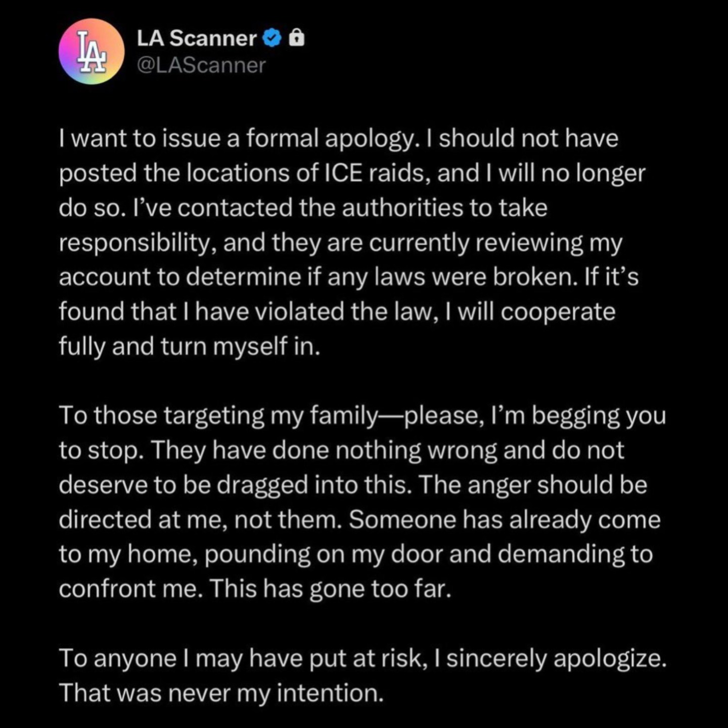Visit the @LAScanner handle link
The width and height of the screenshot is (728, 728).
pos(201,65)
